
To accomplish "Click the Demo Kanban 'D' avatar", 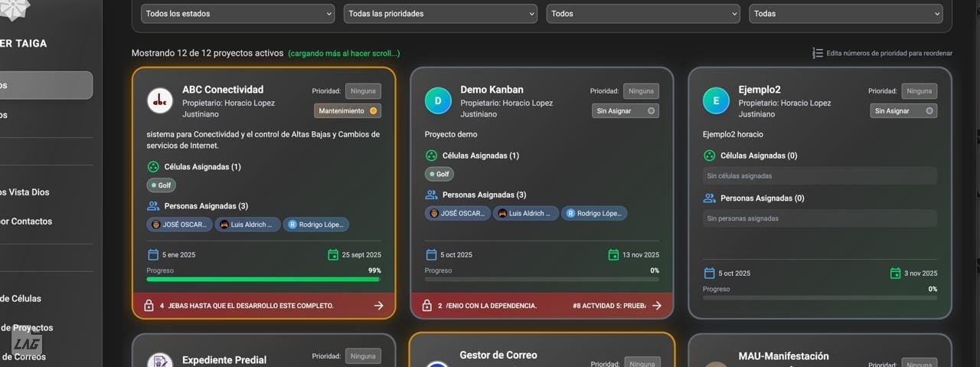I will (438, 100).
